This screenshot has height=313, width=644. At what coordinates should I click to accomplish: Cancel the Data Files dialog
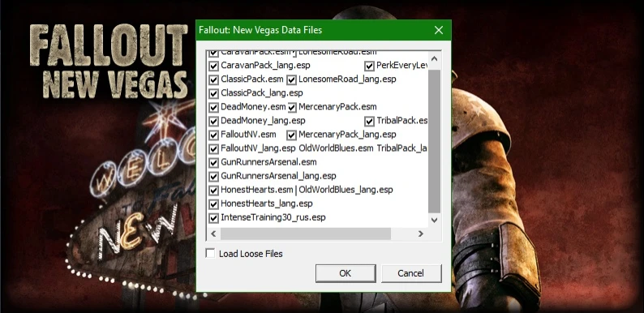tap(411, 273)
